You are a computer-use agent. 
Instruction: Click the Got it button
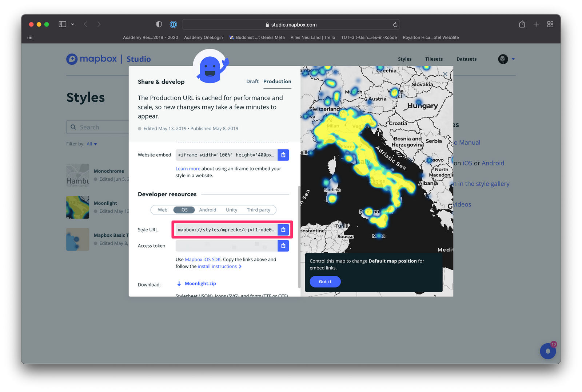pos(325,281)
